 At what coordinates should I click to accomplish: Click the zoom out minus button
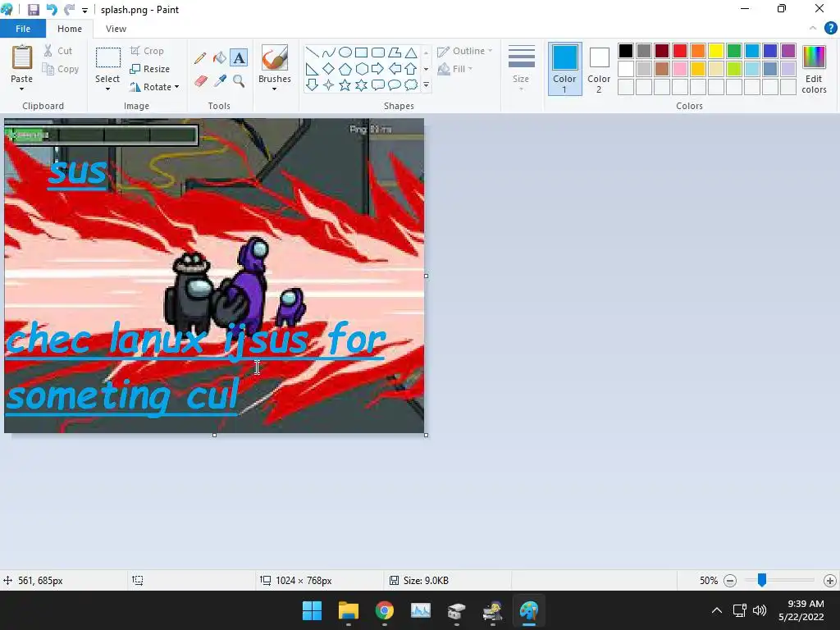coord(730,580)
